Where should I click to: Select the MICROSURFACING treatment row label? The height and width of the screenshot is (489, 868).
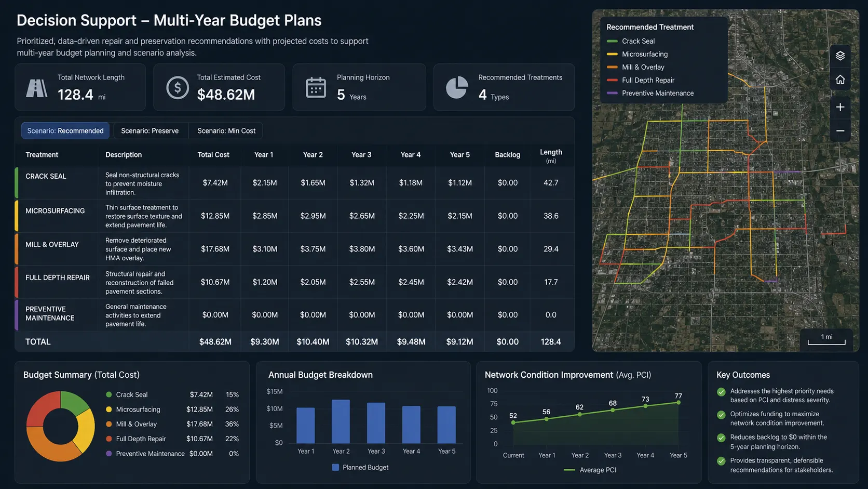tap(55, 210)
